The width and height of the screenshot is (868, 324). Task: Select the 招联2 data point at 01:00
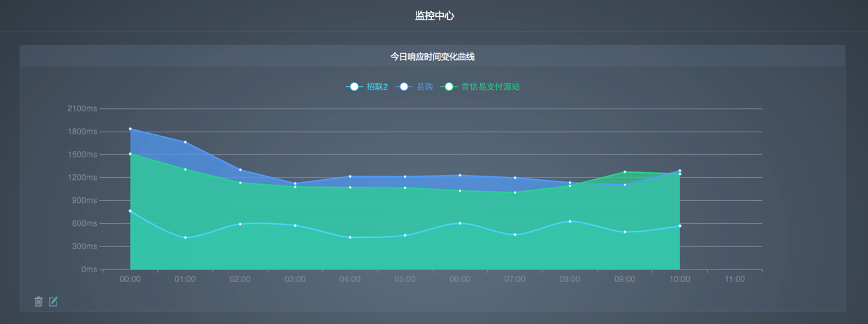tap(185, 238)
